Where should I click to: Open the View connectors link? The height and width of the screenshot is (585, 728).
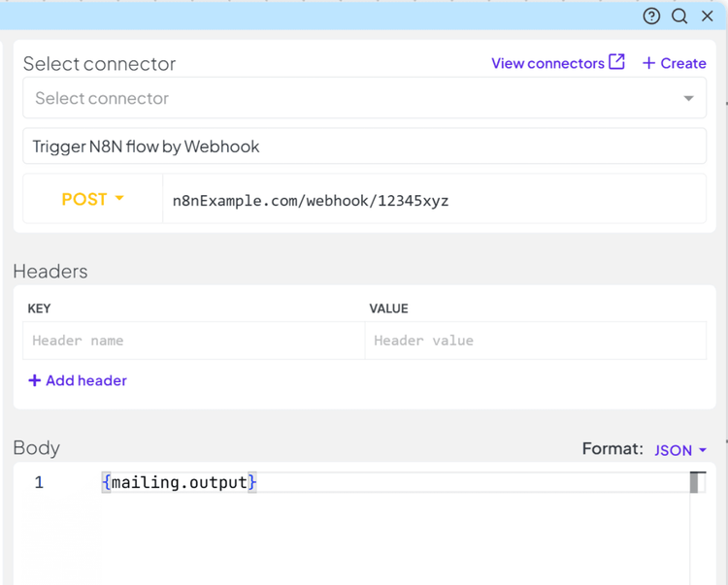click(547, 63)
